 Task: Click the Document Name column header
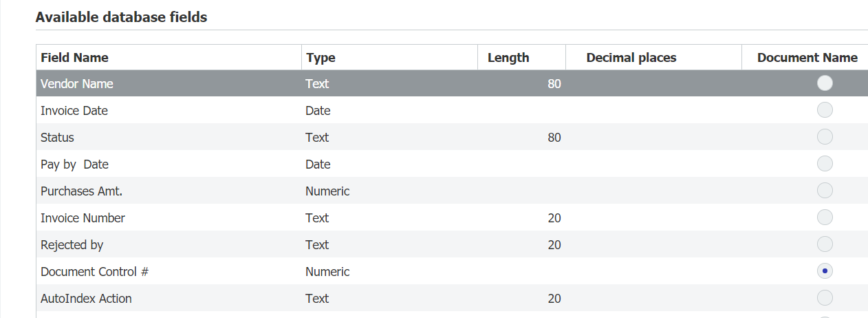(x=807, y=58)
